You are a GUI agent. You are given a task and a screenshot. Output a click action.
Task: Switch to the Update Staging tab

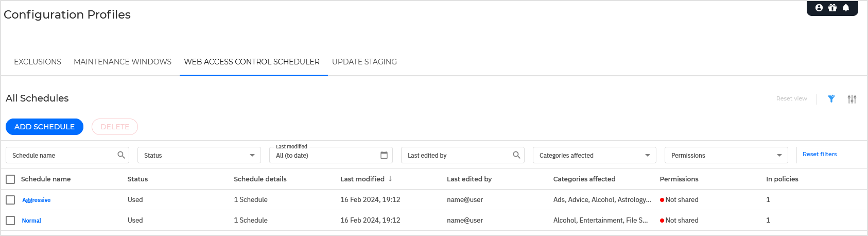[364, 62]
